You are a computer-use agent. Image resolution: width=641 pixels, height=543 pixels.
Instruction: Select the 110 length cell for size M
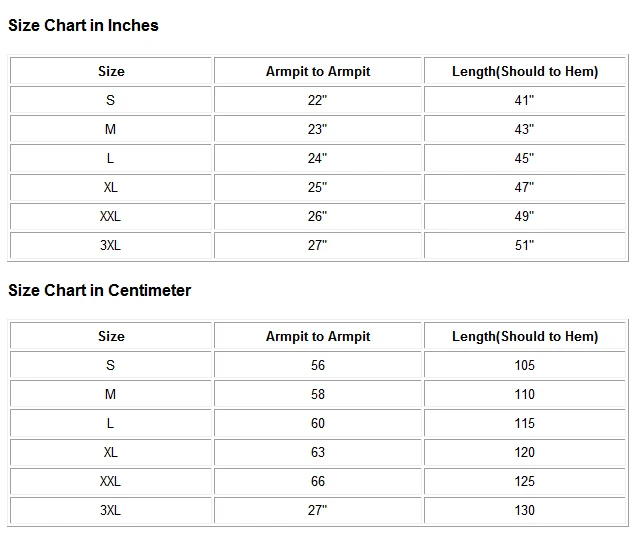[x=525, y=394]
